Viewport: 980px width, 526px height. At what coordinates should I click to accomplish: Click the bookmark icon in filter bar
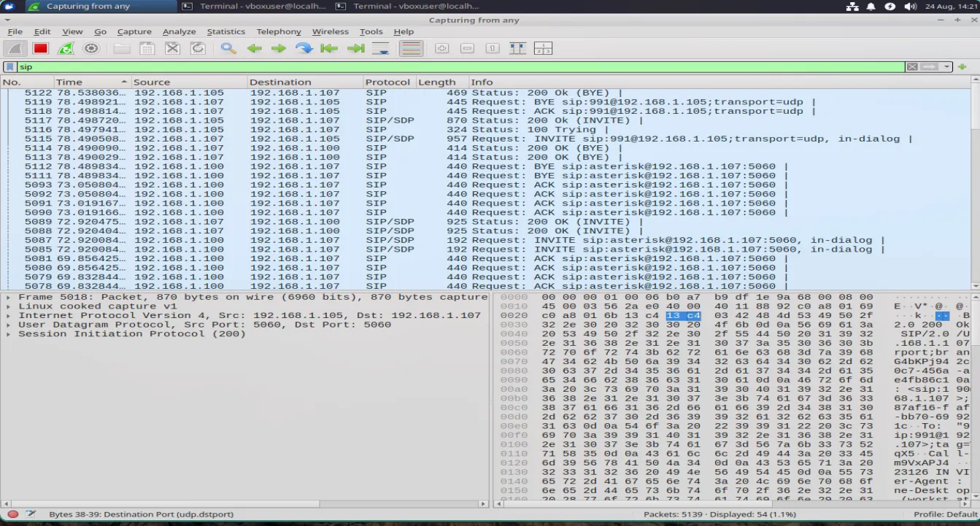click(x=10, y=66)
